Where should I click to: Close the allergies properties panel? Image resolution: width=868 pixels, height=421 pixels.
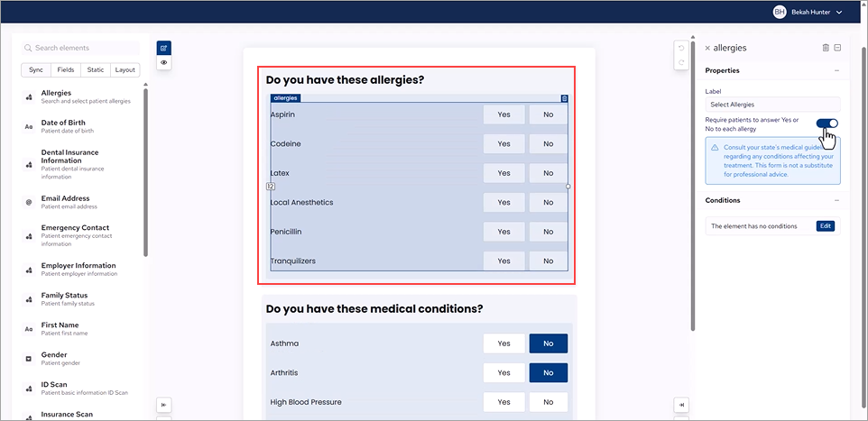pyautogui.click(x=707, y=48)
